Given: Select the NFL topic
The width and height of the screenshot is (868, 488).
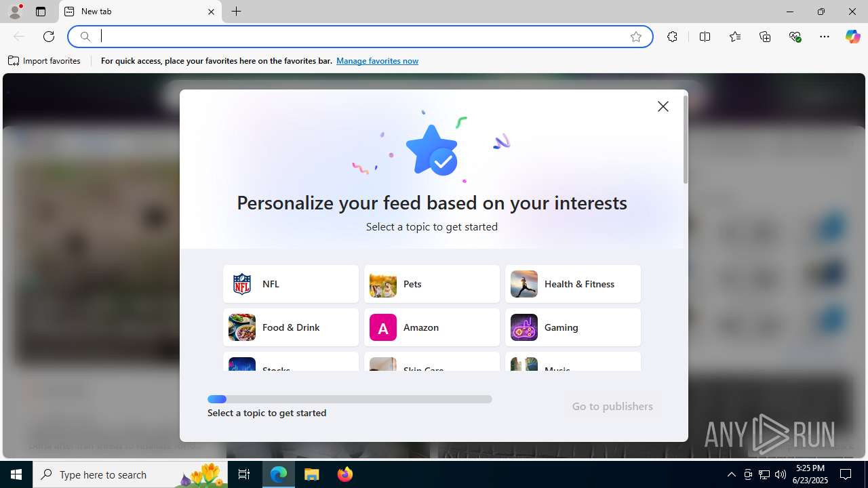Looking at the screenshot, I should click(291, 284).
